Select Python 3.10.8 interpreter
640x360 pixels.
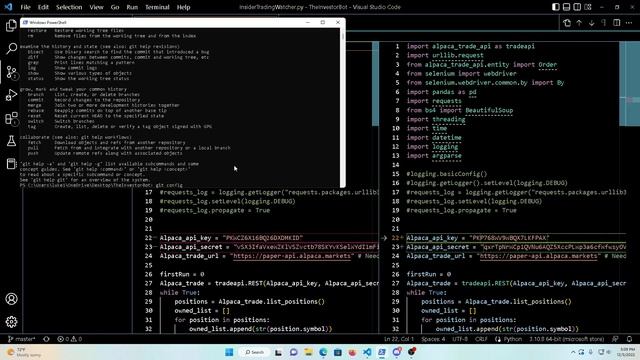568,339
